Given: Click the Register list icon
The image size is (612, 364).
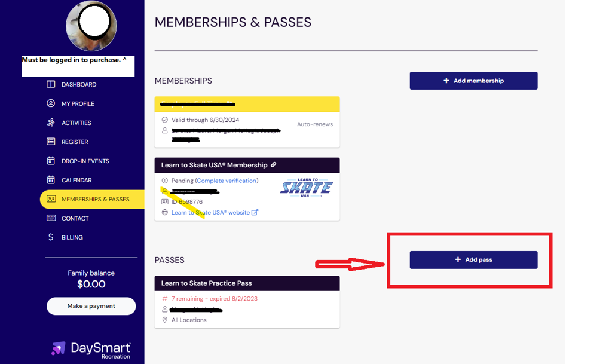Looking at the screenshot, I should [51, 142].
